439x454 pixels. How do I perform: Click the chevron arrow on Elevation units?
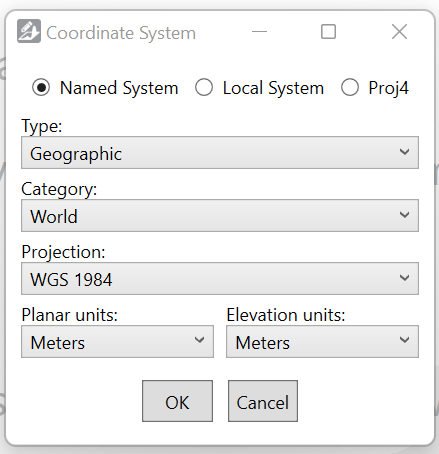[x=404, y=340]
